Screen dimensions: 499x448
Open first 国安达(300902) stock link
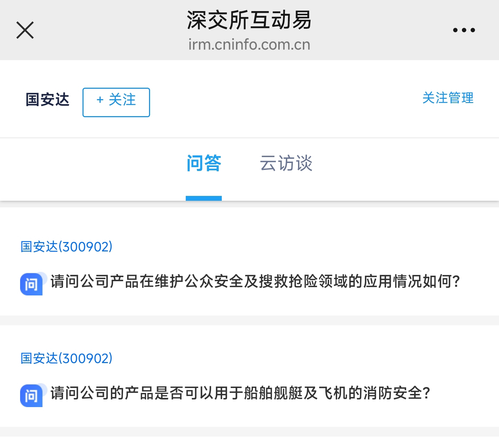tap(67, 247)
